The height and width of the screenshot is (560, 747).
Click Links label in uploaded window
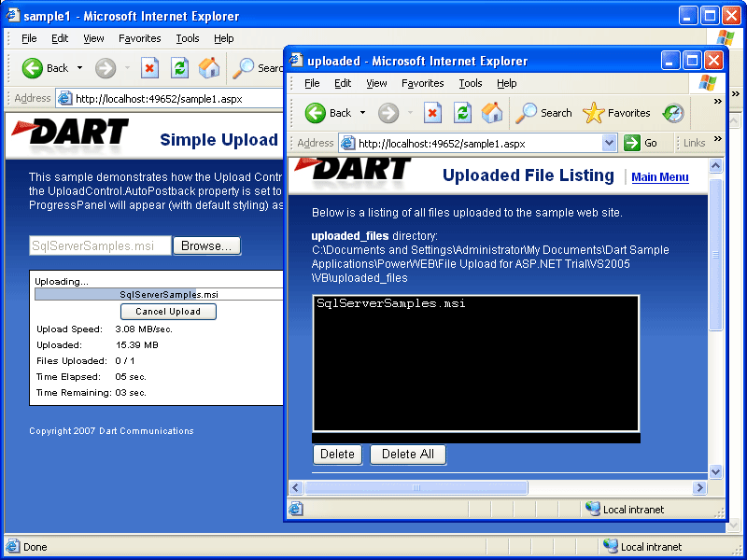(x=694, y=143)
